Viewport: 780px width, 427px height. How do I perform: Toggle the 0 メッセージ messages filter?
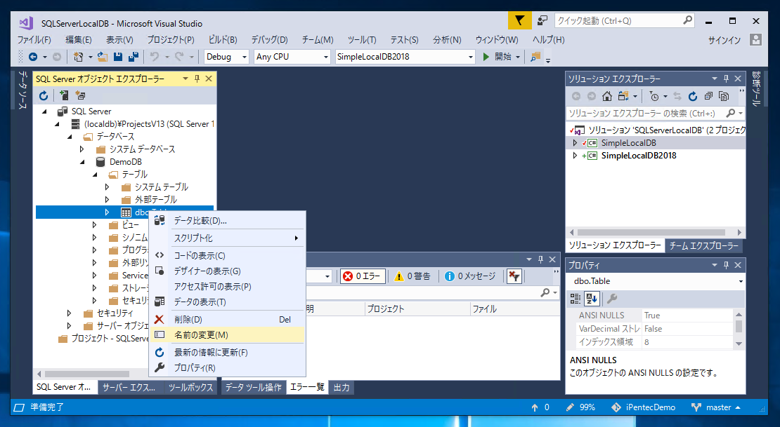point(470,276)
